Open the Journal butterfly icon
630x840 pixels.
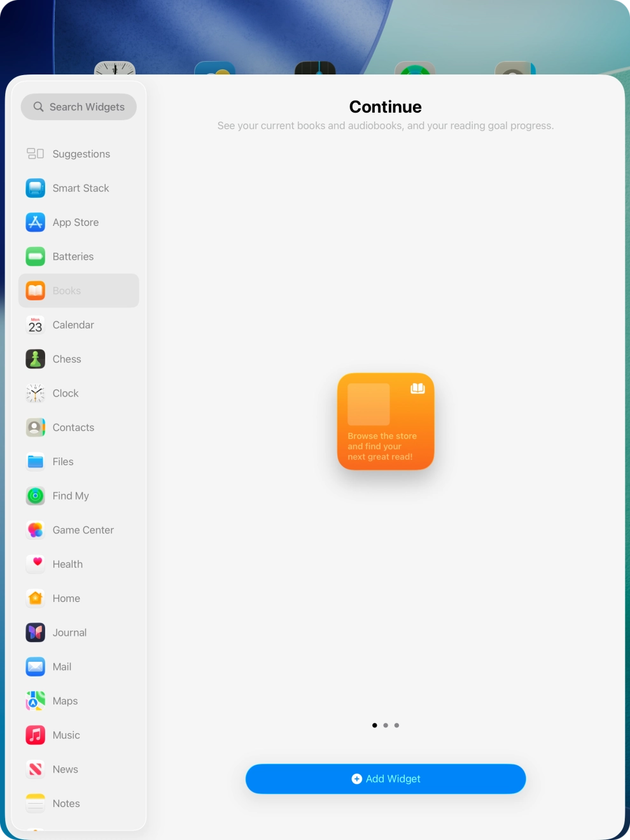pos(36,633)
